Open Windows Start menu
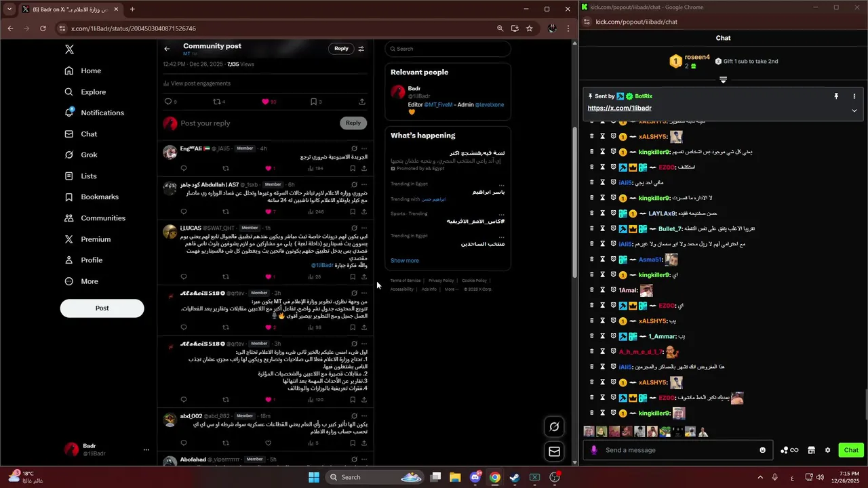The height and width of the screenshot is (488, 868). pyautogui.click(x=314, y=477)
